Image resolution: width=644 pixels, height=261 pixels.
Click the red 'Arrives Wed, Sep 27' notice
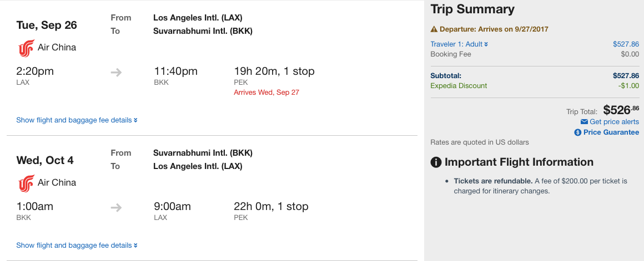266,93
